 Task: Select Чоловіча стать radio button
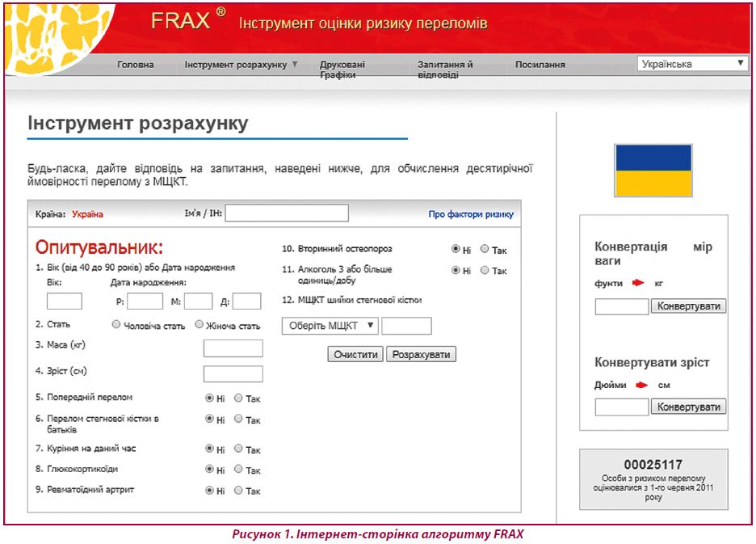(x=116, y=324)
